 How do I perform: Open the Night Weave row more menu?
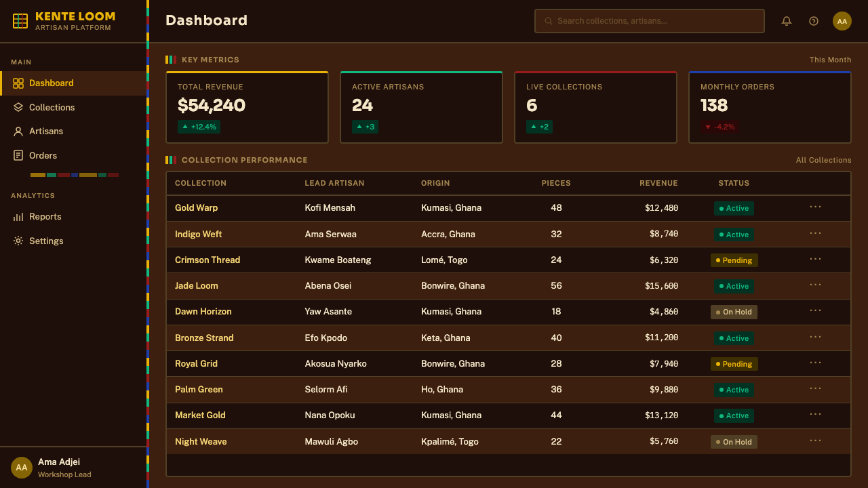click(x=815, y=441)
